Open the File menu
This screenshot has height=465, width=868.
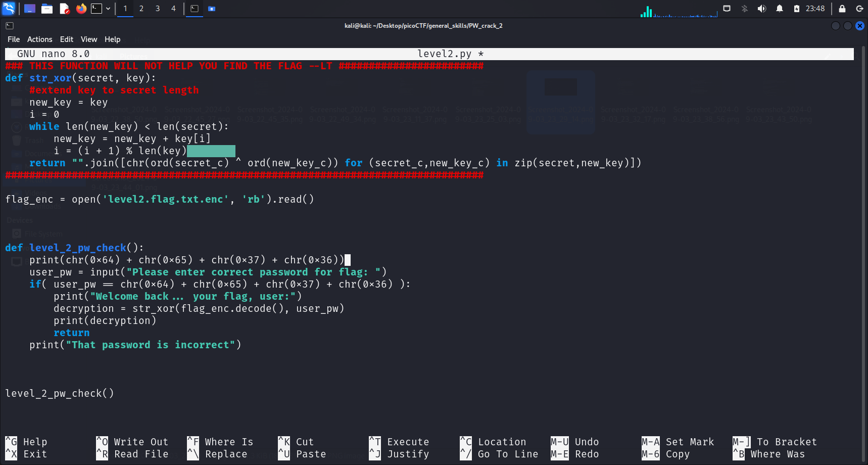coord(14,39)
